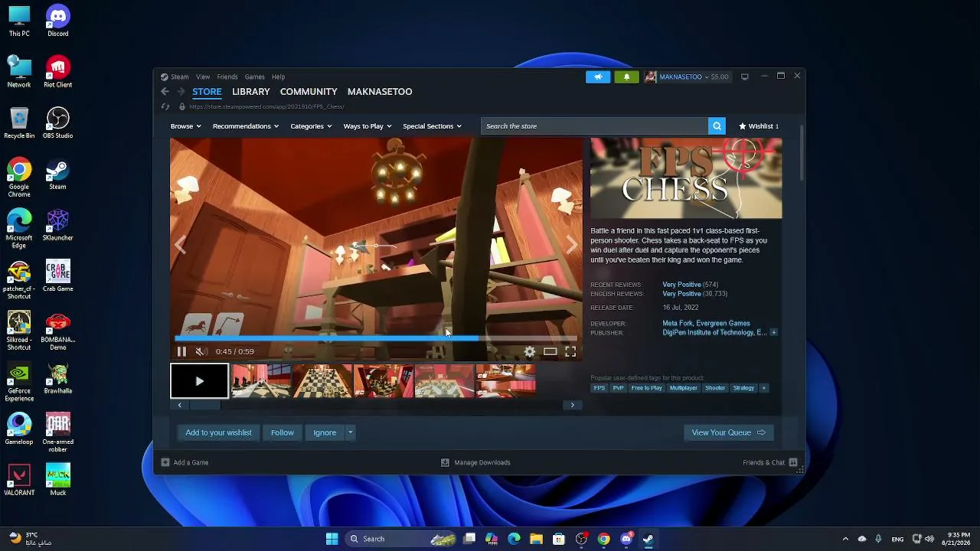Open the Games menu
Viewport: 980px width, 551px height.
point(255,77)
